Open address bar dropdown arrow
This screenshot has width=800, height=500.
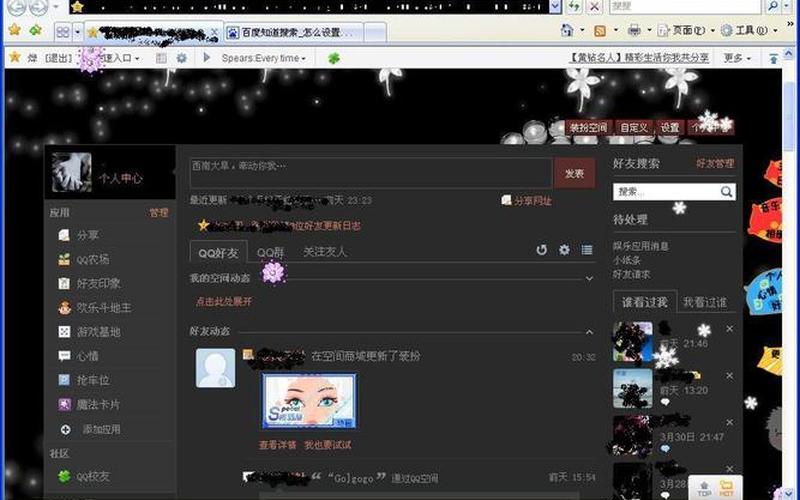(555, 6)
